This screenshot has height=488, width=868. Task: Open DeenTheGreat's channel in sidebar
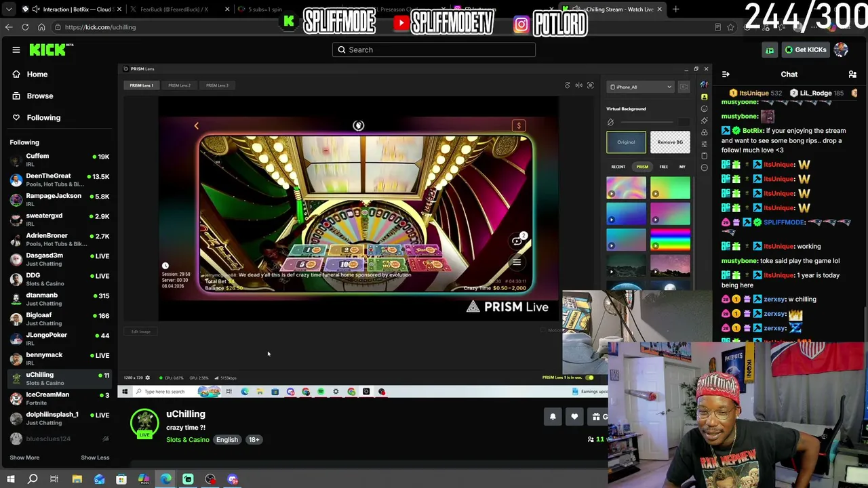[60, 180]
